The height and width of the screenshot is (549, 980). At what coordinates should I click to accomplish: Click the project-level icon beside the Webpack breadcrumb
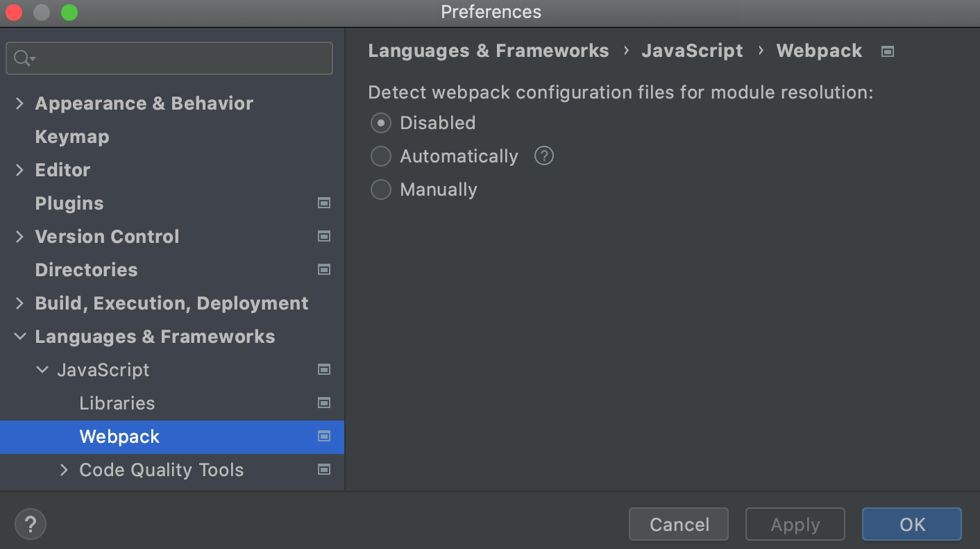tap(887, 51)
